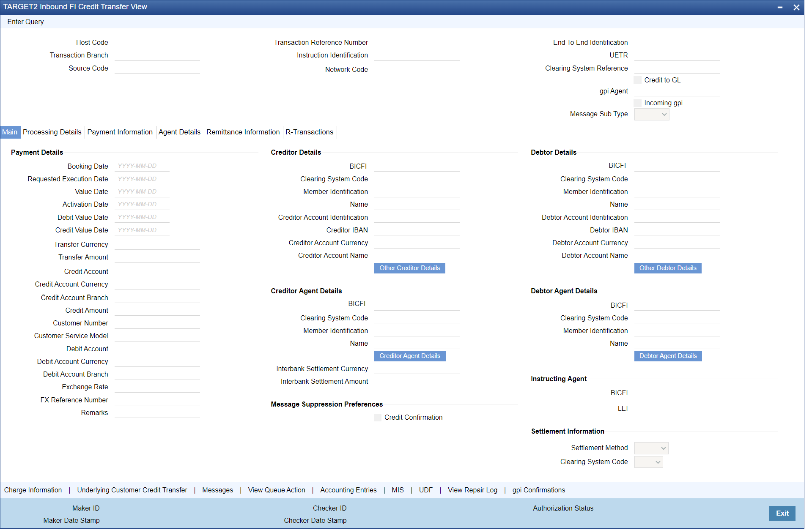Check the Credit Confirmation box
Screen dimensions: 812x530
coord(378,418)
